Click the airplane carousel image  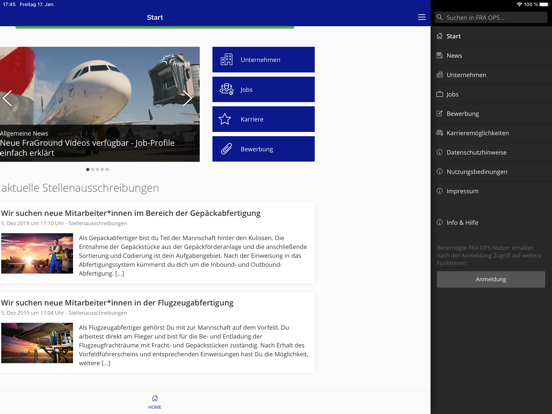click(x=100, y=104)
